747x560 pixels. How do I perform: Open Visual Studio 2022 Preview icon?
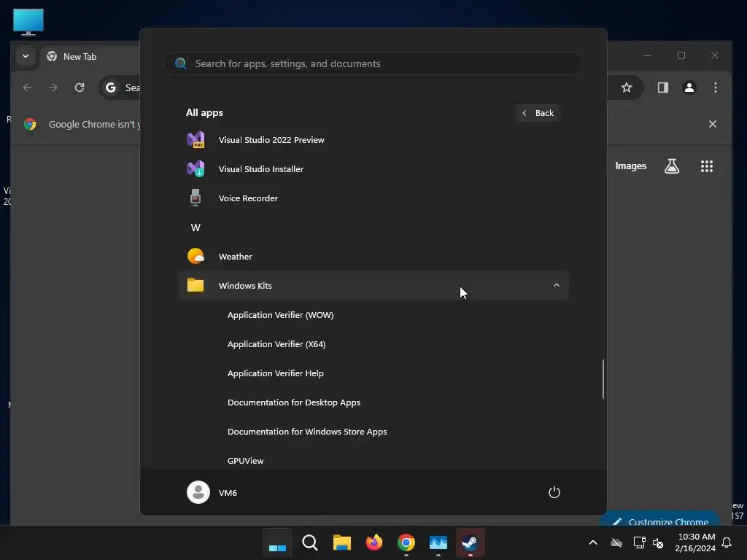pyautogui.click(x=196, y=139)
